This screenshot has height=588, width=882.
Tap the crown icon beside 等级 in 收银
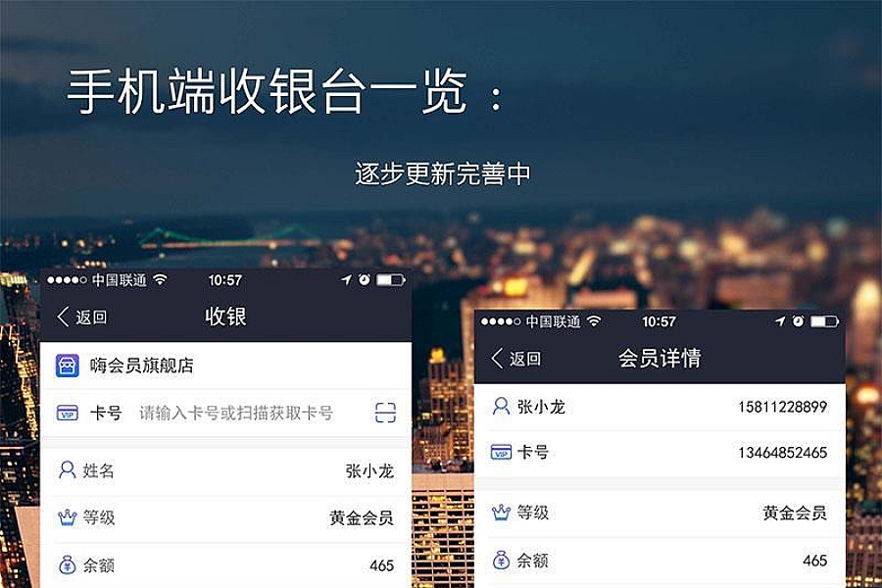[67, 516]
